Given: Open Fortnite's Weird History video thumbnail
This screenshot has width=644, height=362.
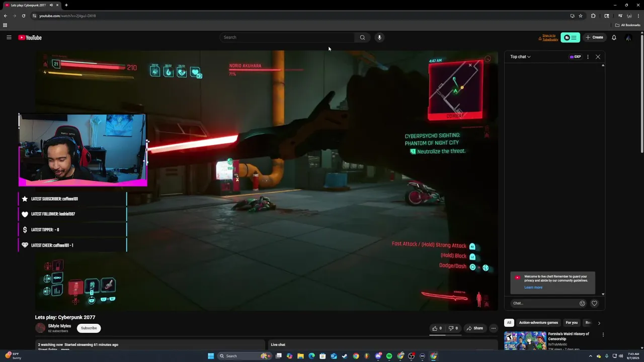Looking at the screenshot, I should pyautogui.click(x=525, y=341).
